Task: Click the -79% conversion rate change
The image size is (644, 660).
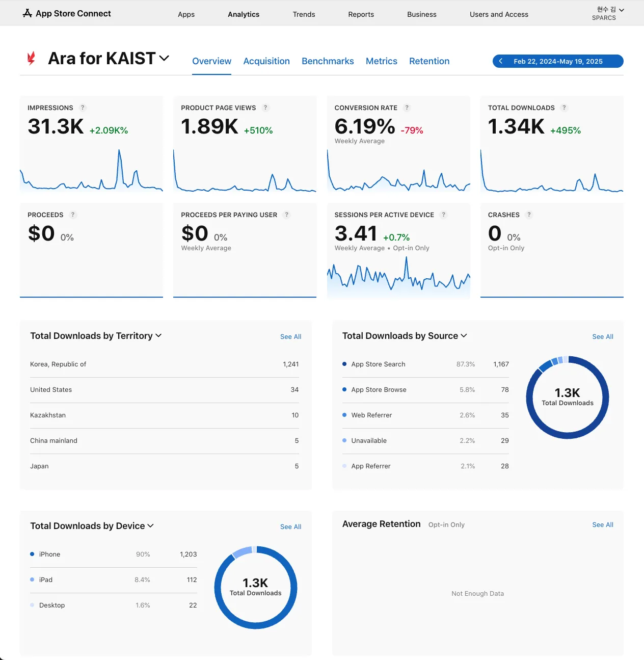Action: tap(412, 130)
